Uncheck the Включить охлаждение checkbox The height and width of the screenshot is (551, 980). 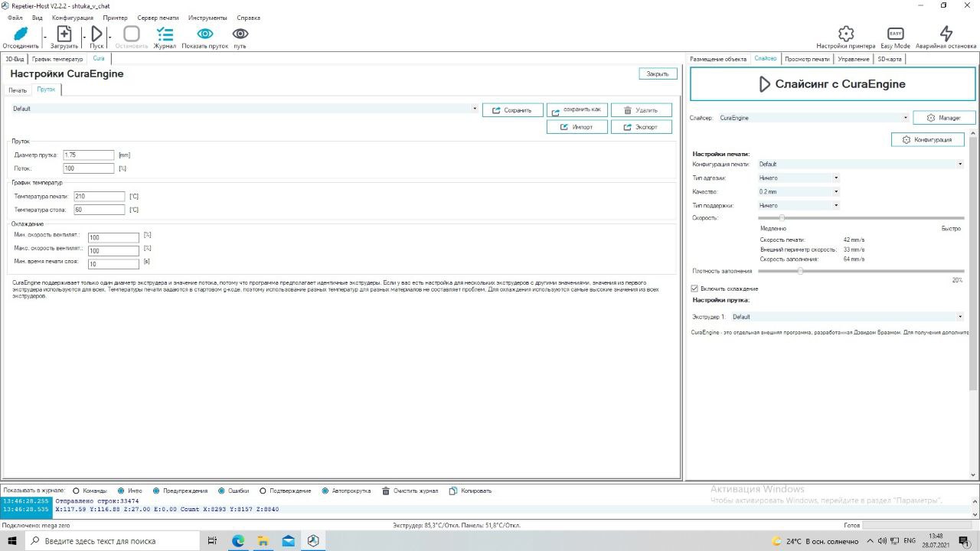pyautogui.click(x=694, y=289)
